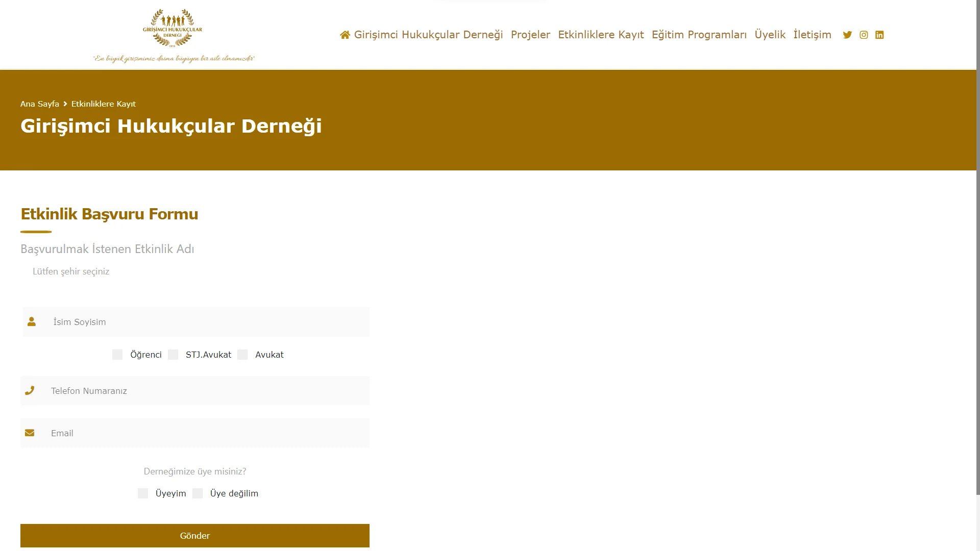The height and width of the screenshot is (551, 980).
Task: Click the phone icon beside Telefon Numaranız
Action: coord(30,390)
